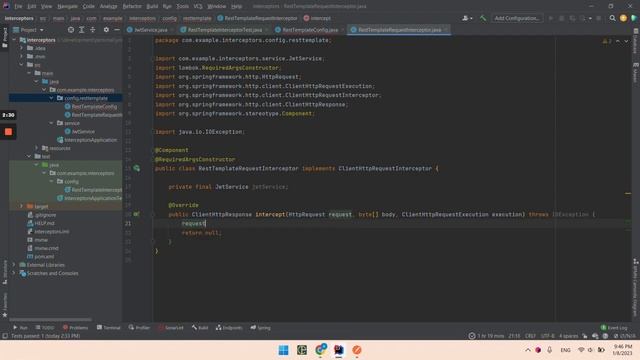Open the green app taskbar icon
The width and height of the screenshot is (640, 360).
[x=302, y=350]
